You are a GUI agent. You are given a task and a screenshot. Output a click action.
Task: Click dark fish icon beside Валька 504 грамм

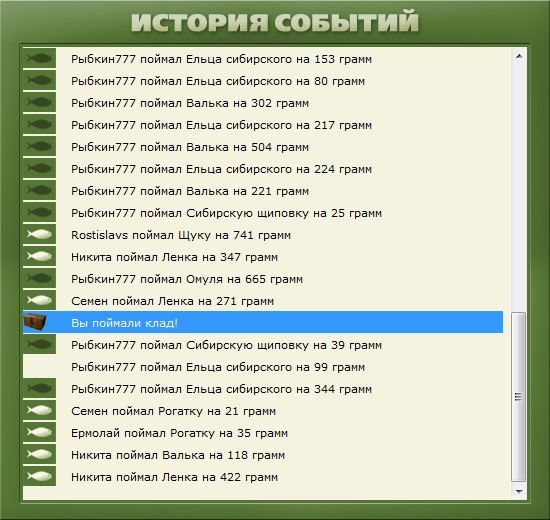click(x=40, y=146)
